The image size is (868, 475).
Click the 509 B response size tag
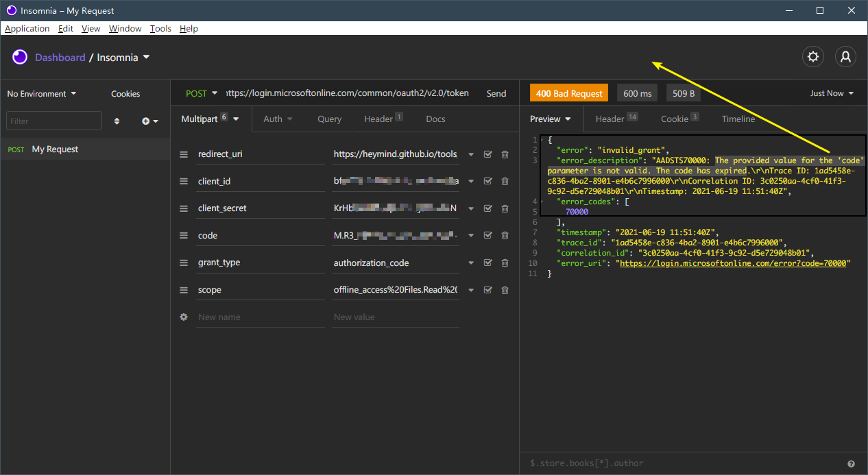tap(684, 93)
